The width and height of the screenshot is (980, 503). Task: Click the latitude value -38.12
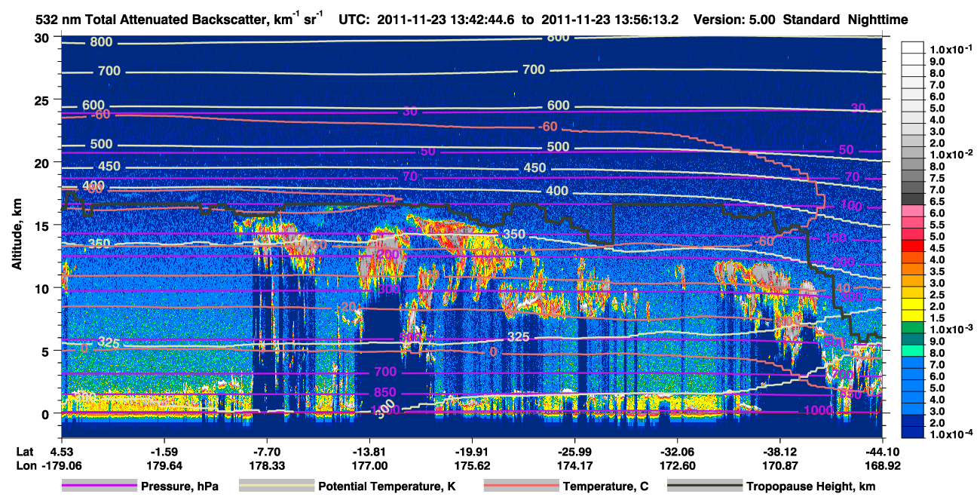point(779,451)
